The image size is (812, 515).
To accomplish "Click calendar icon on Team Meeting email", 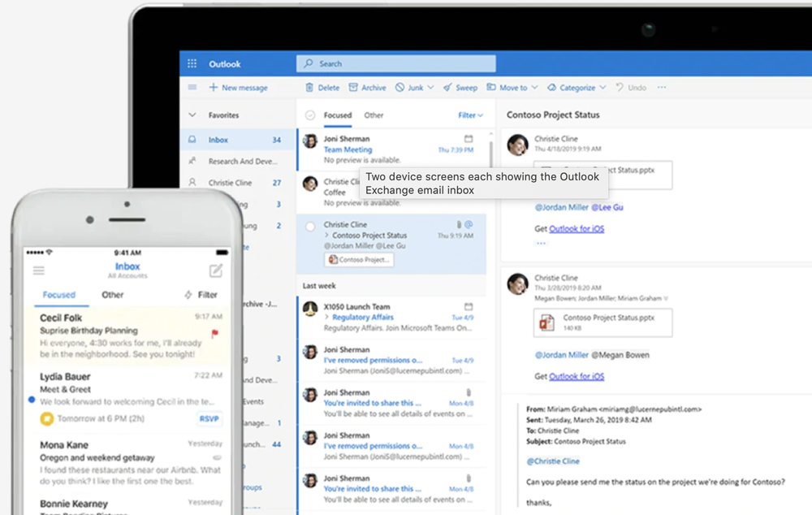I will click(469, 139).
